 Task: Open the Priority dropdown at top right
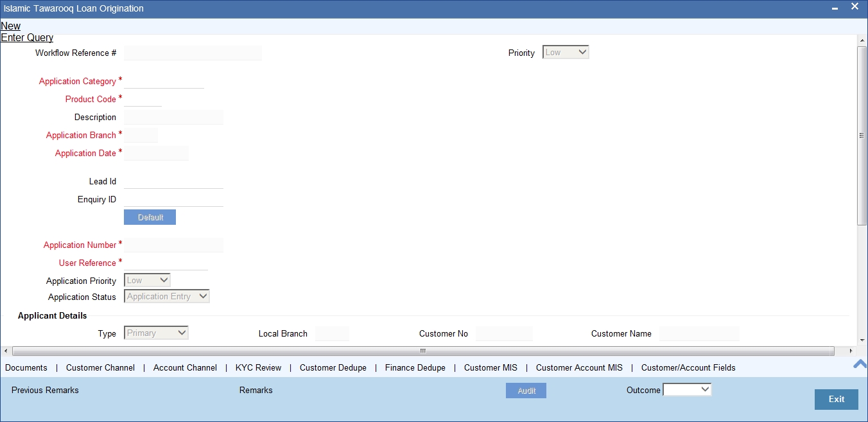(x=566, y=53)
